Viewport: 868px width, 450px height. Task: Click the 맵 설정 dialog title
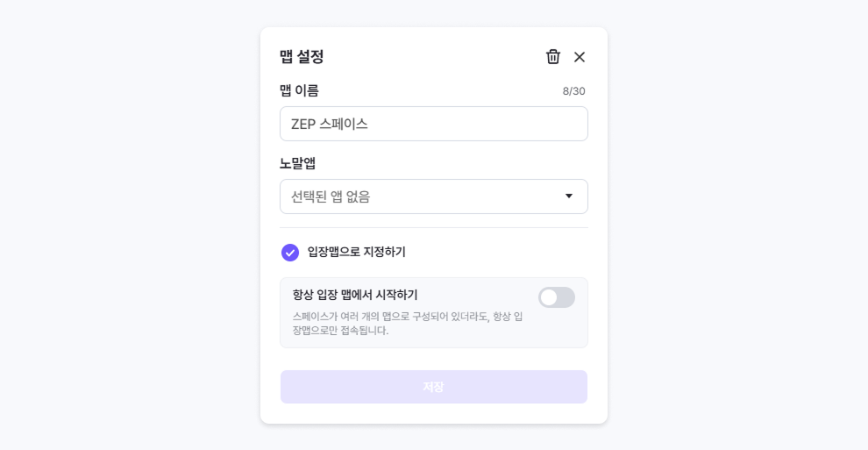coord(302,57)
